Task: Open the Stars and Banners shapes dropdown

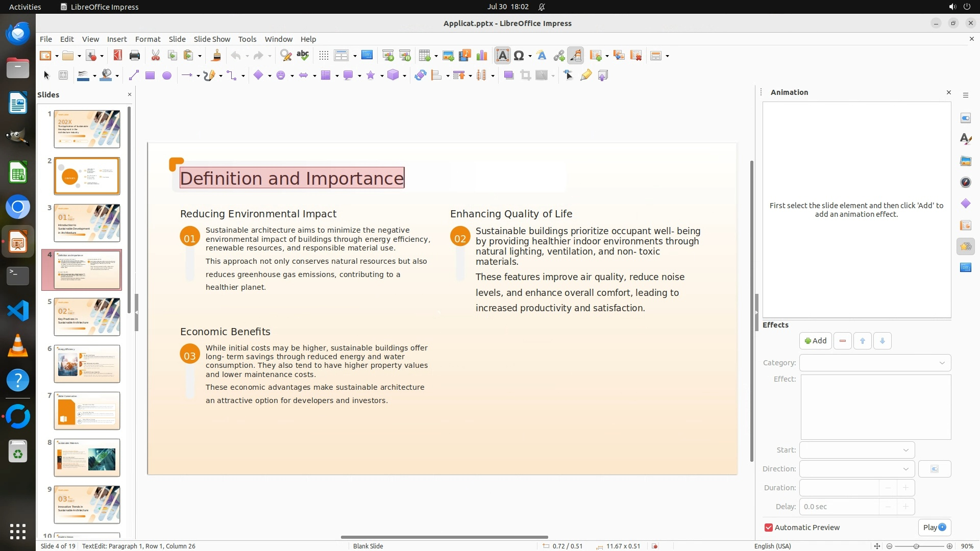Action: coord(381,76)
